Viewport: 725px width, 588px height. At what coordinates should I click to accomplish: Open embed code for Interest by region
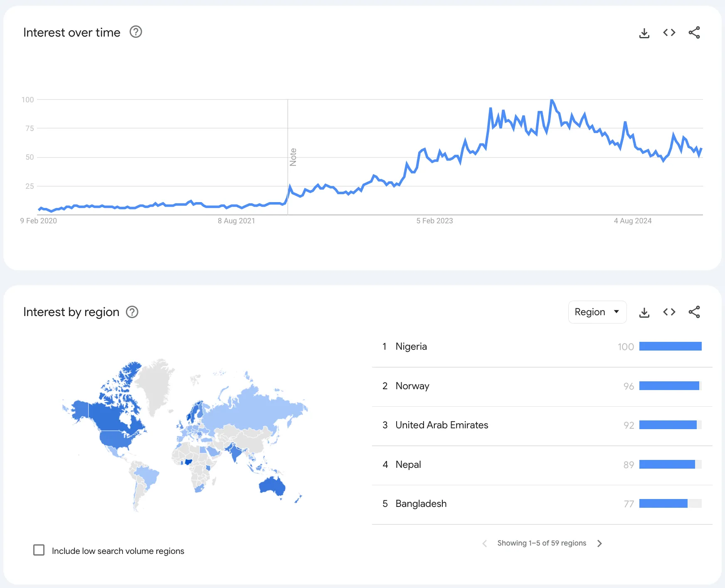click(x=669, y=312)
